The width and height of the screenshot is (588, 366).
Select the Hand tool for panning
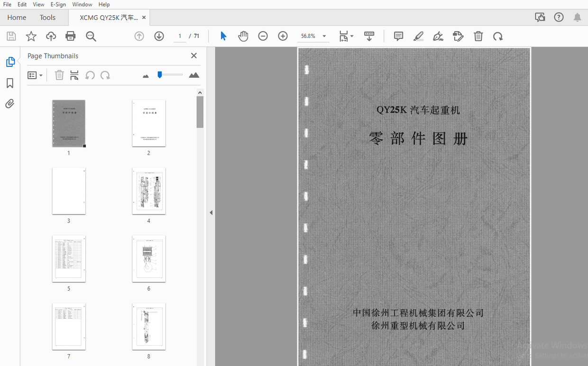tap(243, 36)
